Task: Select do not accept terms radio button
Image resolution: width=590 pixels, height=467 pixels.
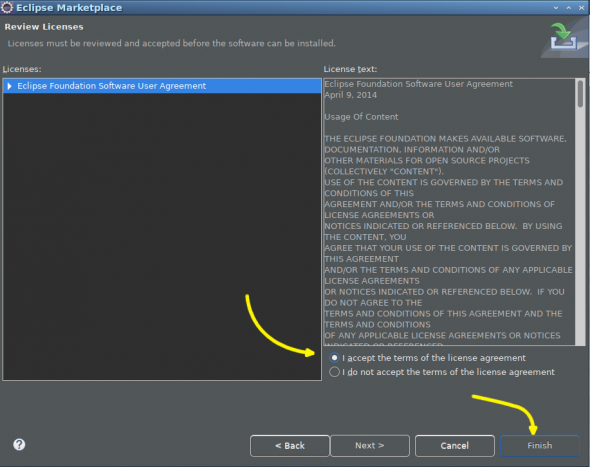Action: [334, 372]
